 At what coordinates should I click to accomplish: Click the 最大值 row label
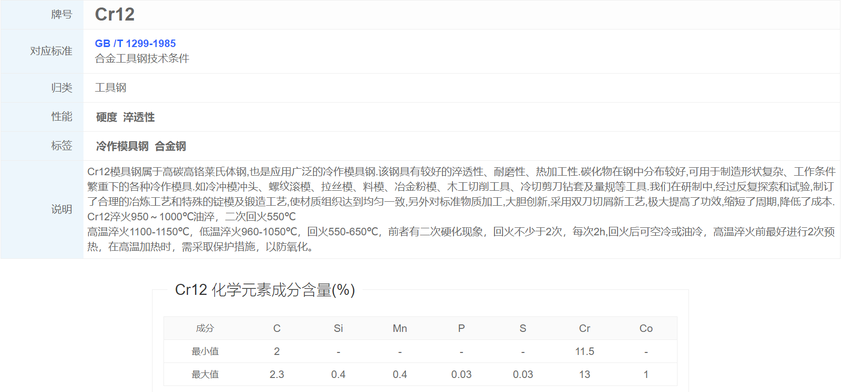[205, 374]
